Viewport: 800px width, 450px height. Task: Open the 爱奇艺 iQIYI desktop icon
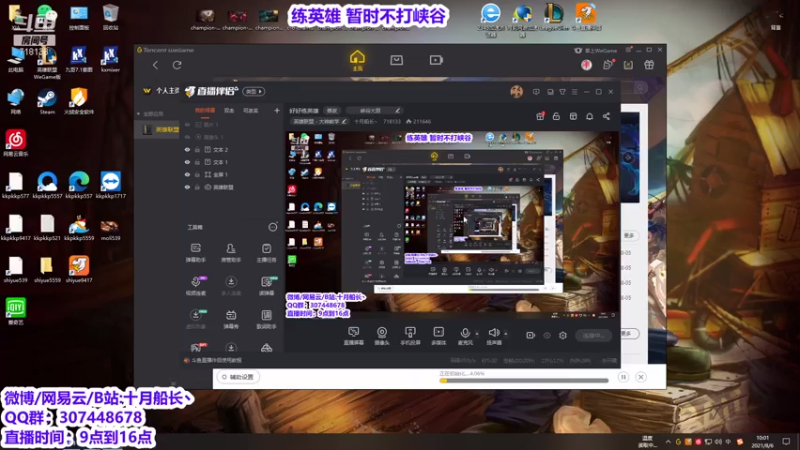point(16,311)
